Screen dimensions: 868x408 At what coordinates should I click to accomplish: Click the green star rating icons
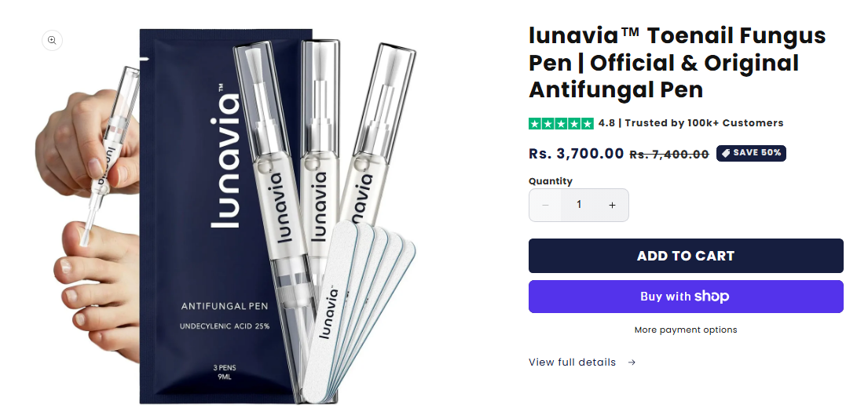(x=562, y=124)
